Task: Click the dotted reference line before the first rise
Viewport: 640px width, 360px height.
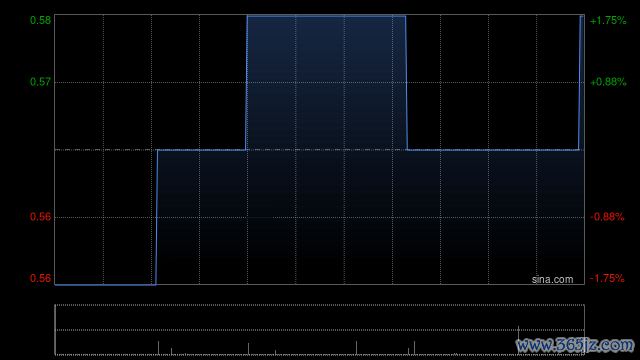Action: click(x=106, y=150)
